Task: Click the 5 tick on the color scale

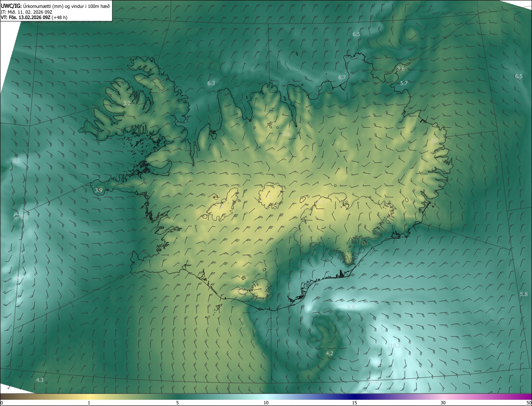Action: [x=177, y=403]
